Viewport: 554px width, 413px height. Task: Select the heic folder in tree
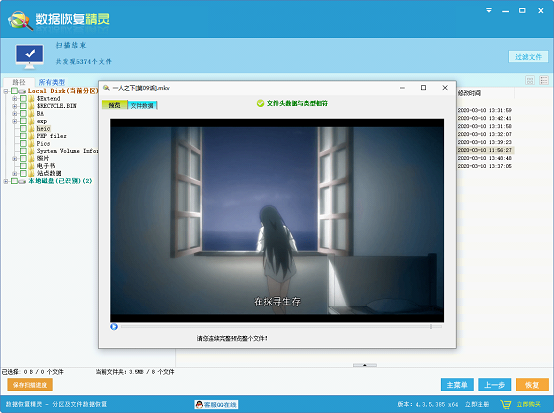(43, 129)
